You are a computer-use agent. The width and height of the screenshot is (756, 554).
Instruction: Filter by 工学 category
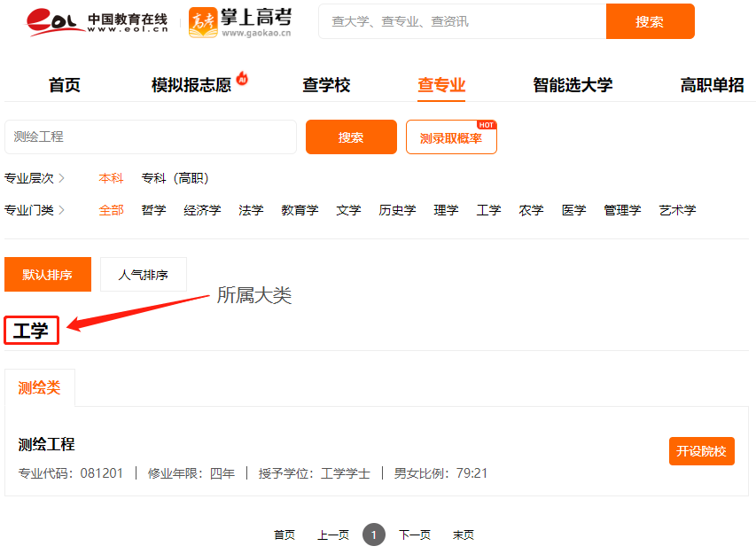coord(488,210)
